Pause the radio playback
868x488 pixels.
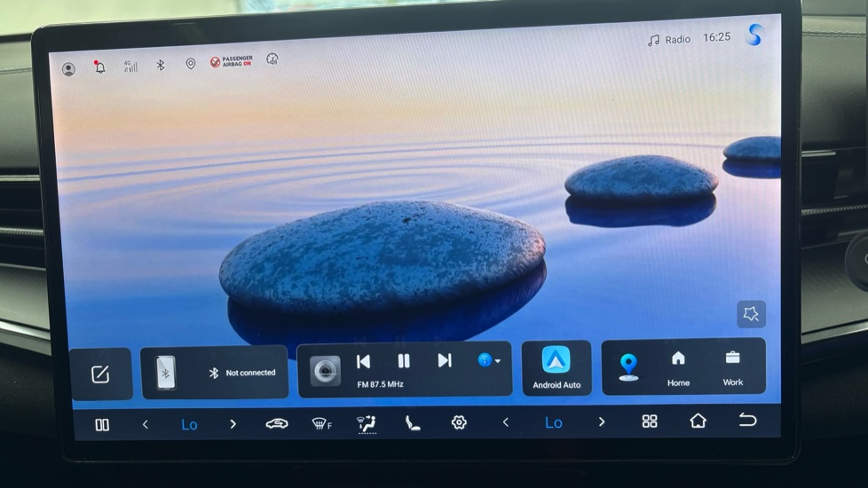404,361
